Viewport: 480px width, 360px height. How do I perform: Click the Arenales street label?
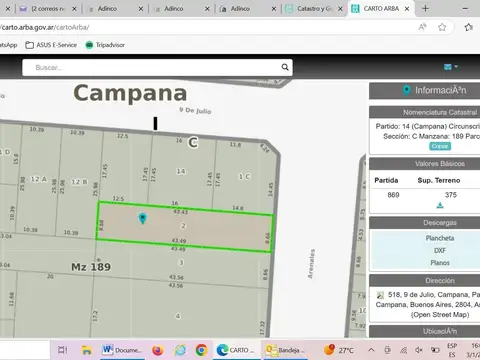point(311,264)
